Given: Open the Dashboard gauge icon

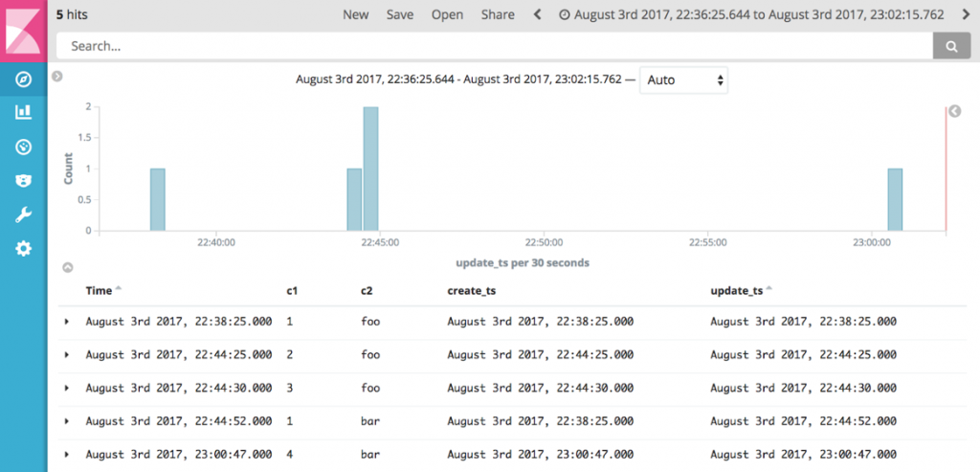Looking at the screenshot, I should (23, 146).
